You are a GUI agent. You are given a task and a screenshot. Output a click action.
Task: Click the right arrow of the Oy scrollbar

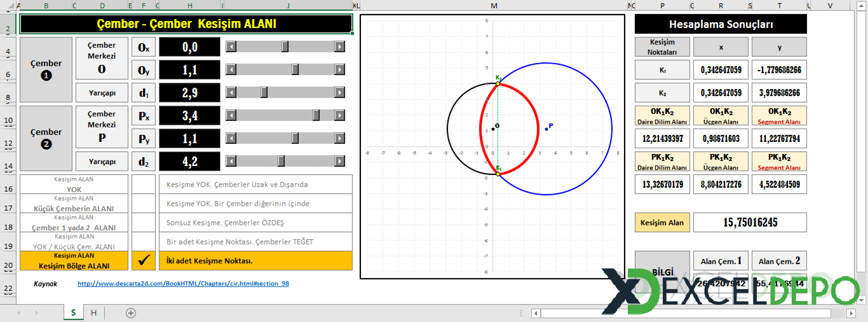[340, 69]
